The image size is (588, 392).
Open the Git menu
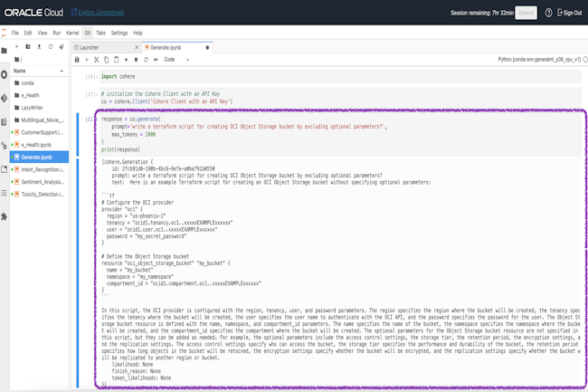88,33
